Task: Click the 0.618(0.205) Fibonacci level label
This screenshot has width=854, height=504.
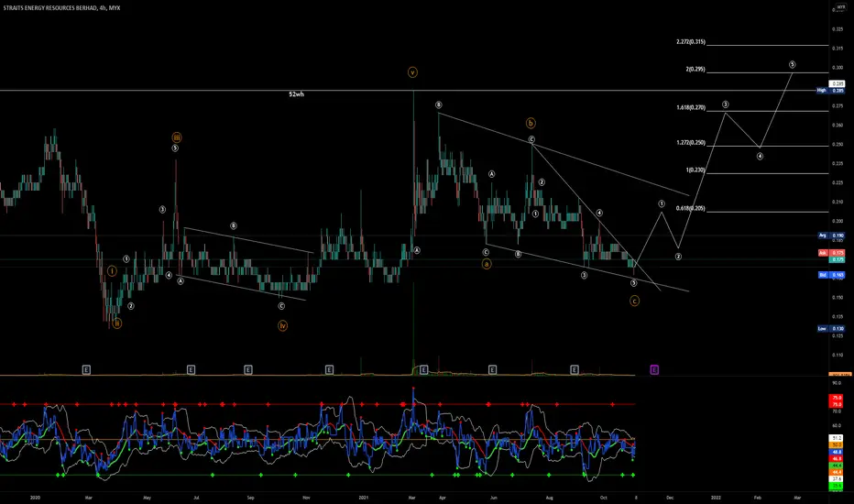Action: (691, 209)
